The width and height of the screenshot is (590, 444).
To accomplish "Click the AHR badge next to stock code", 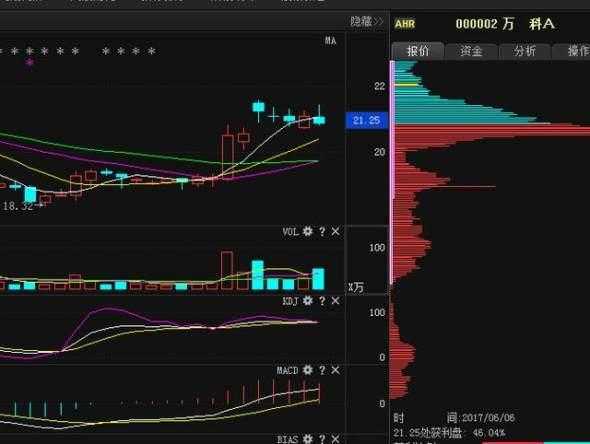I will (x=405, y=24).
